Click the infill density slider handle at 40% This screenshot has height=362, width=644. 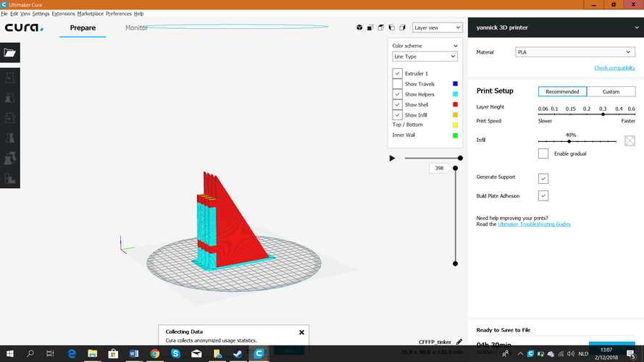tap(569, 141)
